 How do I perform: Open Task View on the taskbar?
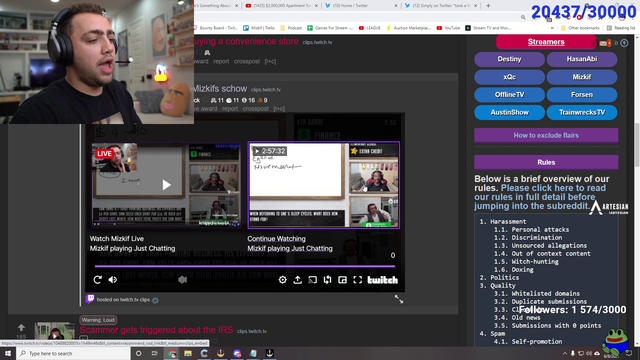pos(154,353)
